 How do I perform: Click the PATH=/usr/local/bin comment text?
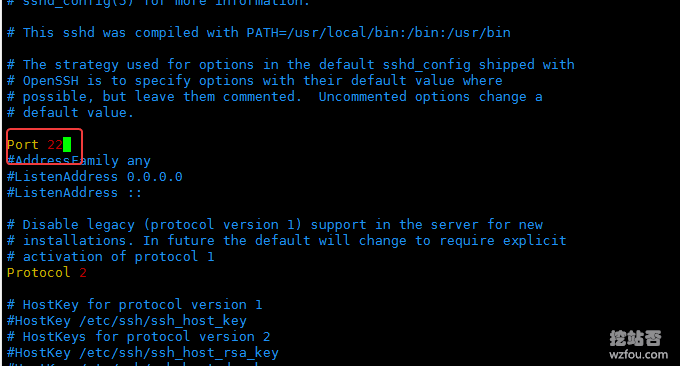pos(378,33)
